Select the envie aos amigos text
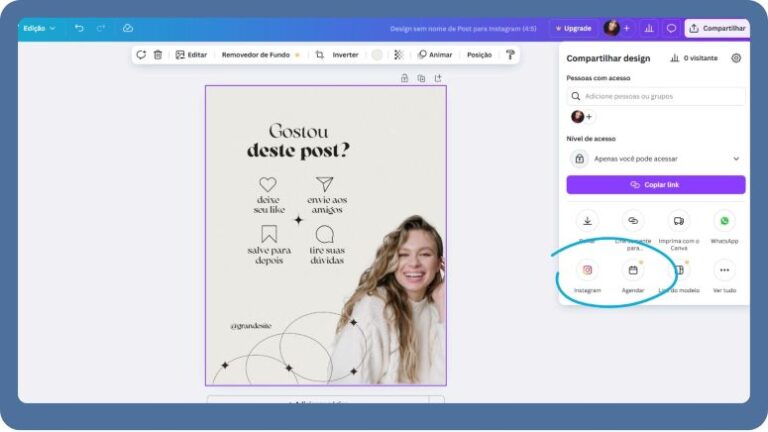The width and height of the screenshot is (768, 432). point(327,205)
